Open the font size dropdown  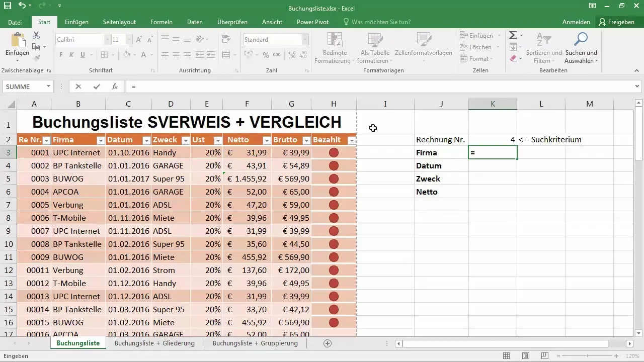pyautogui.click(x=130, y=39)
